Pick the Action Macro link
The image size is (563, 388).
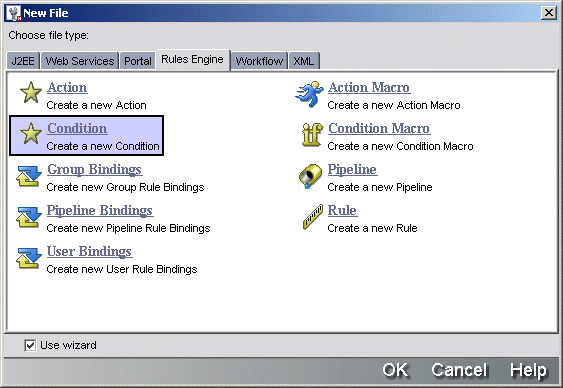click(x=369, y=88)
